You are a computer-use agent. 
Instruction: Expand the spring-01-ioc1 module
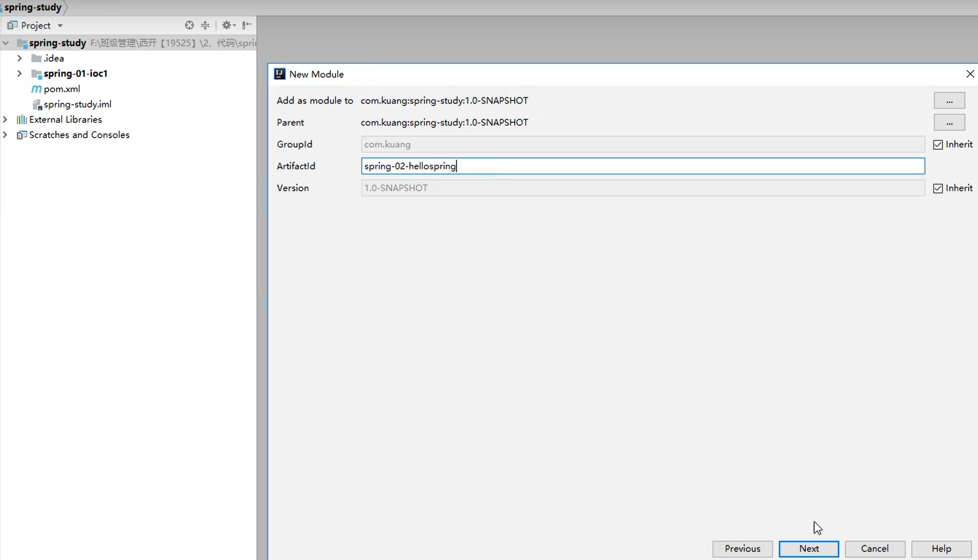point(20,73)
